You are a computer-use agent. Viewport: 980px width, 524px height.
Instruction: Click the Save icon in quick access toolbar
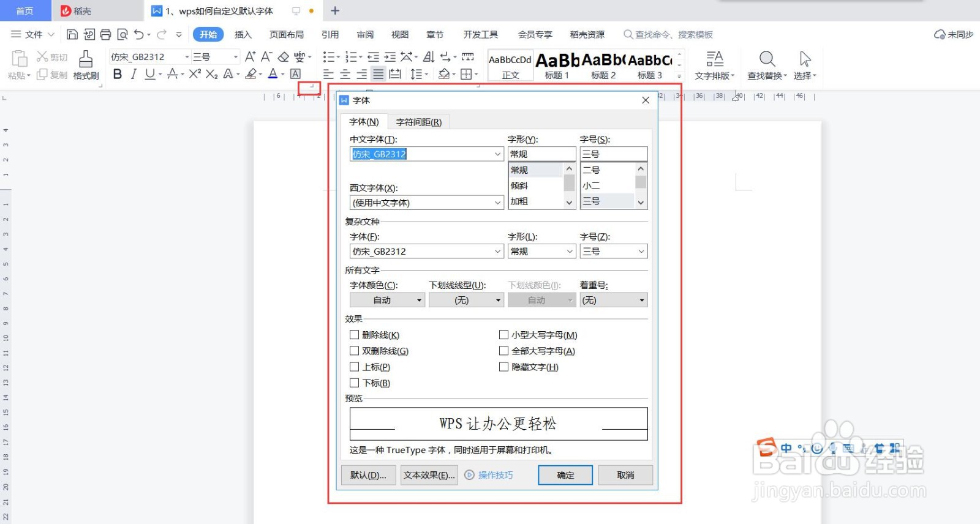(72, 34)
